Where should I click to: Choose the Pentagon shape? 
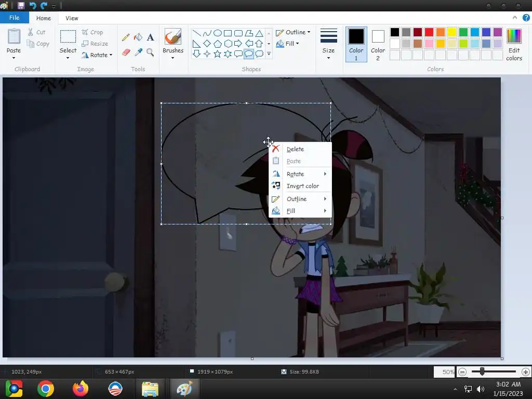tap(218, 44)
